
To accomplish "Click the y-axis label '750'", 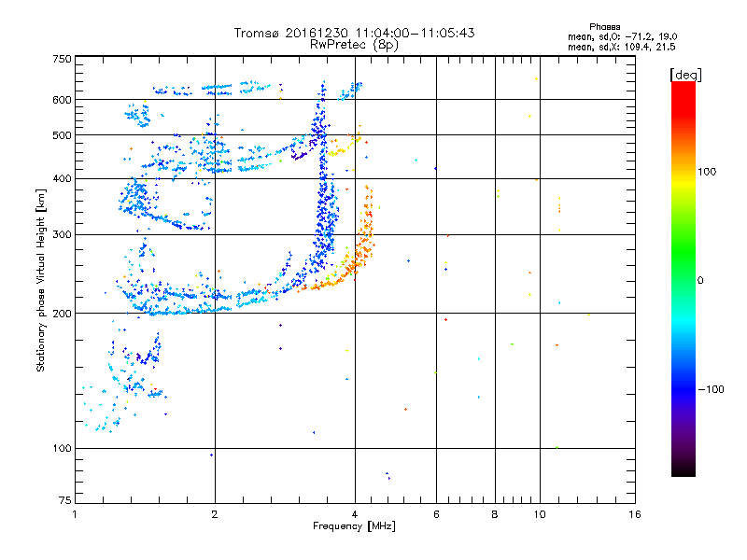I will click(62, 59).
